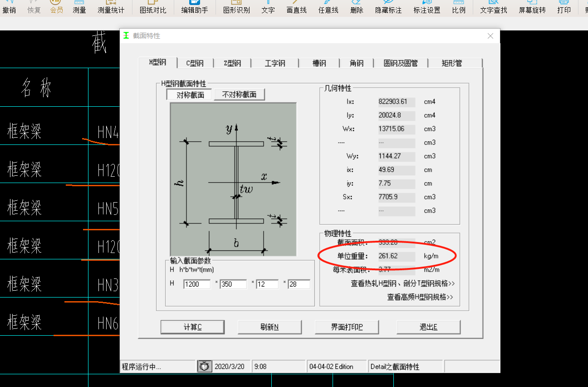Screen dimensions: 588x387
Task: Click the Iy value 20024.8
Action: 397,115
